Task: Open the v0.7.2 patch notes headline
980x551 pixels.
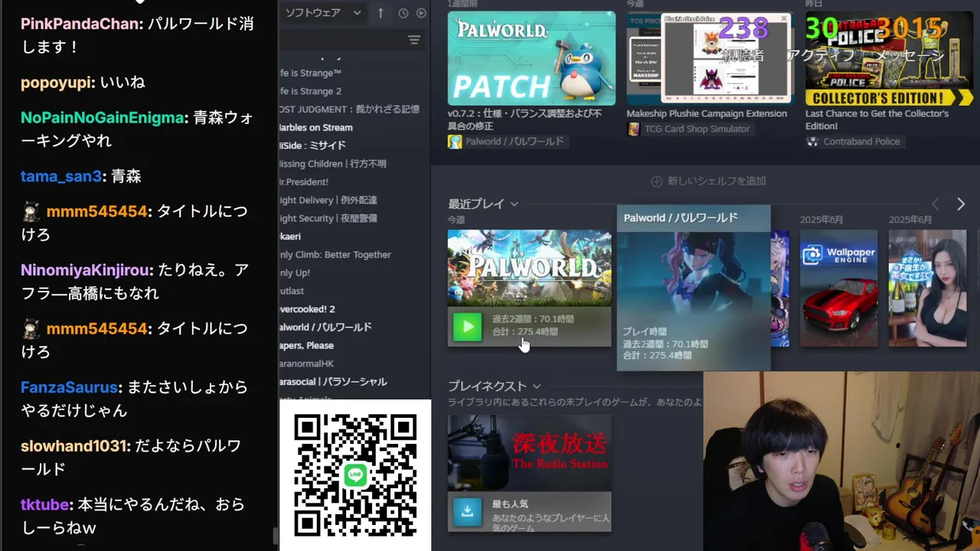Action: [x=524, y=119]
